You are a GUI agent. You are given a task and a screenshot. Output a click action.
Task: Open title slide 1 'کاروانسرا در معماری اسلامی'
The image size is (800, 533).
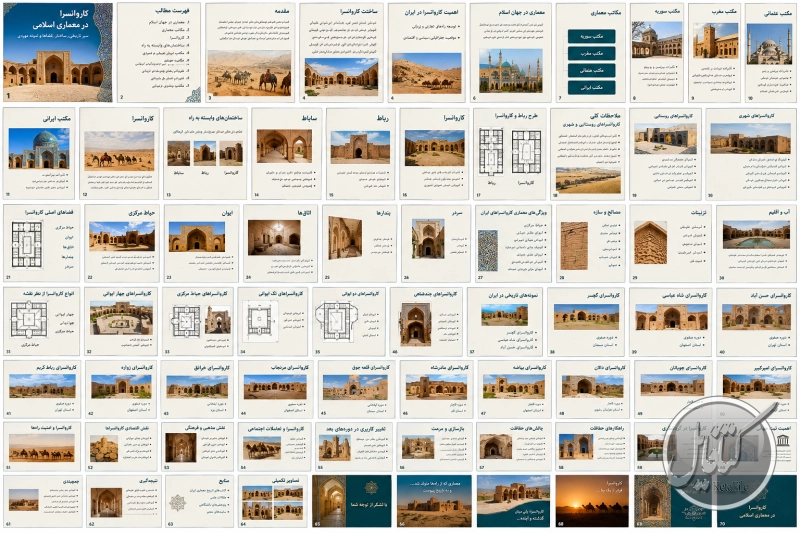pos(58,53)
